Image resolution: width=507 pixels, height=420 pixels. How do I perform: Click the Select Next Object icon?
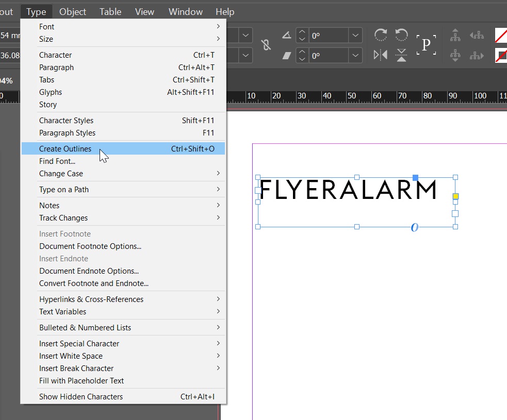(x=477, y=55)
